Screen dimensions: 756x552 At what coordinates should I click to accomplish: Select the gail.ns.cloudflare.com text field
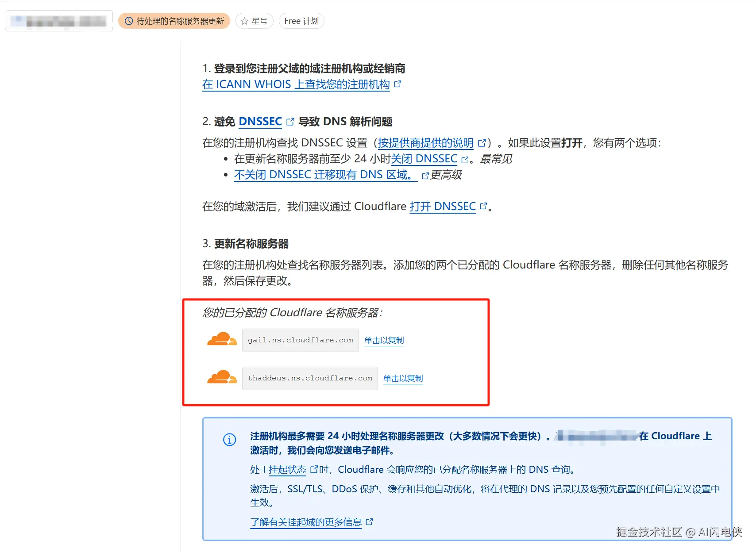tap(300, 340)
